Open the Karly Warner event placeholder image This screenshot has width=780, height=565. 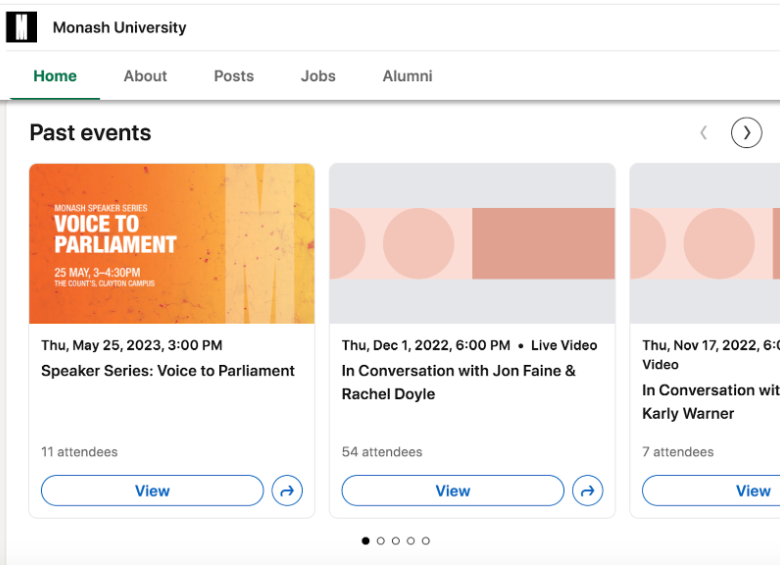pos(705,244)
